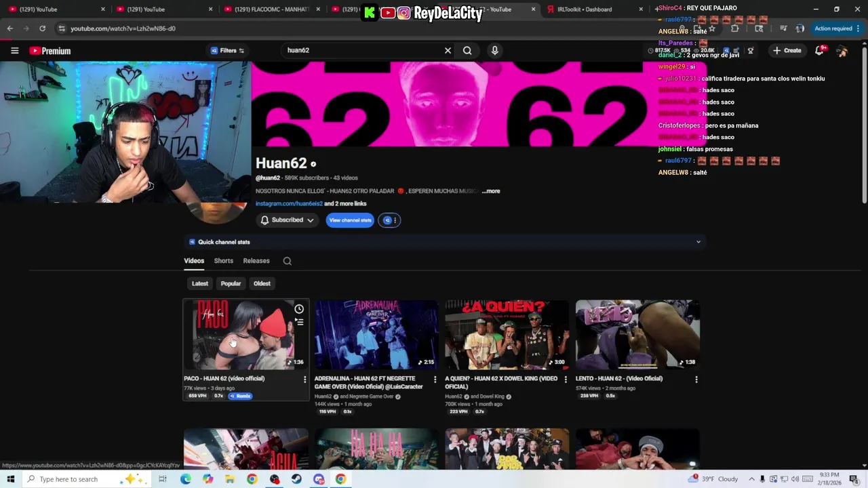868x488 pixels.
Task: Switch to the IRLToolkit - Dashboard tab
Action: [589, 9]
